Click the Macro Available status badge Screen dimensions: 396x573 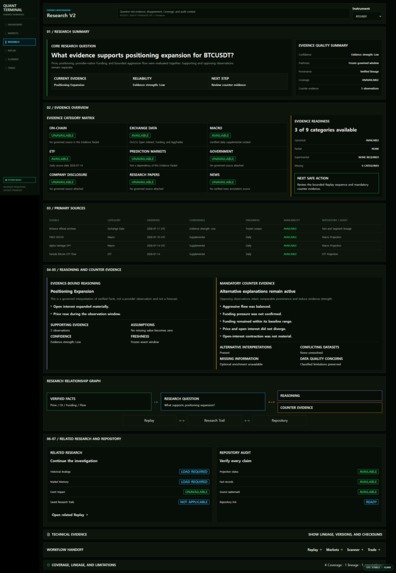click(x=220, y=136)
